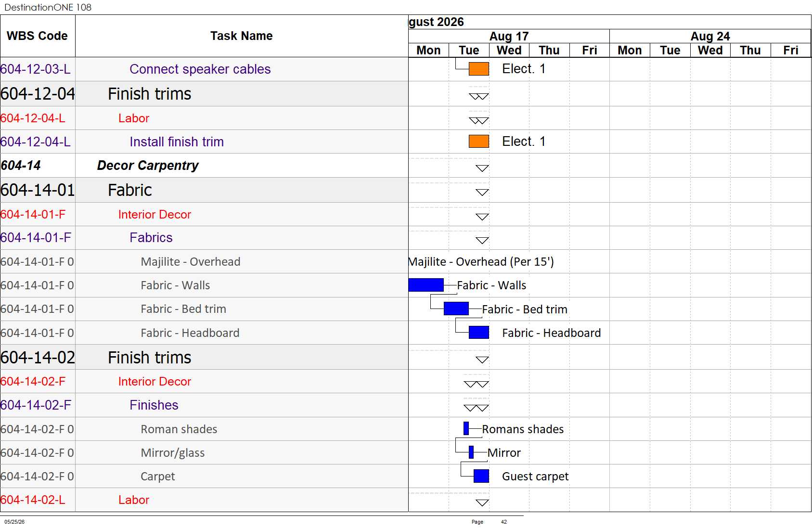
Task: Click the orange bar for Install finish trim
Action: click(x=478, y=141)
